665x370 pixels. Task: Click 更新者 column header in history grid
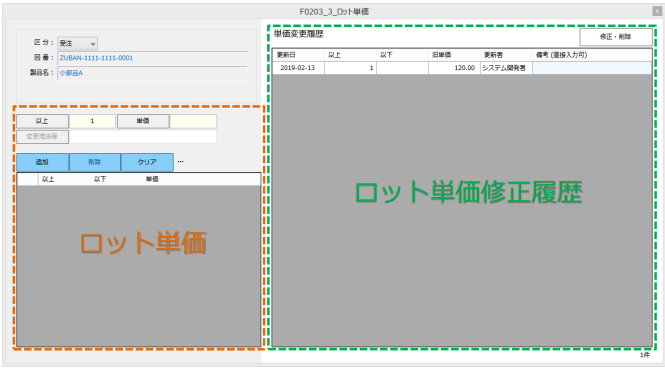506,55
